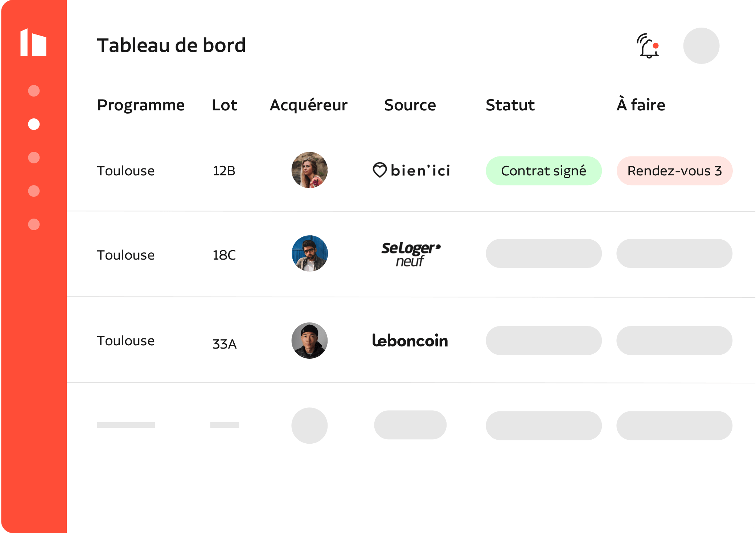
Task: Open the buyer photo for lot 33A
Action: pyautogui.click(x=309, y=341)
